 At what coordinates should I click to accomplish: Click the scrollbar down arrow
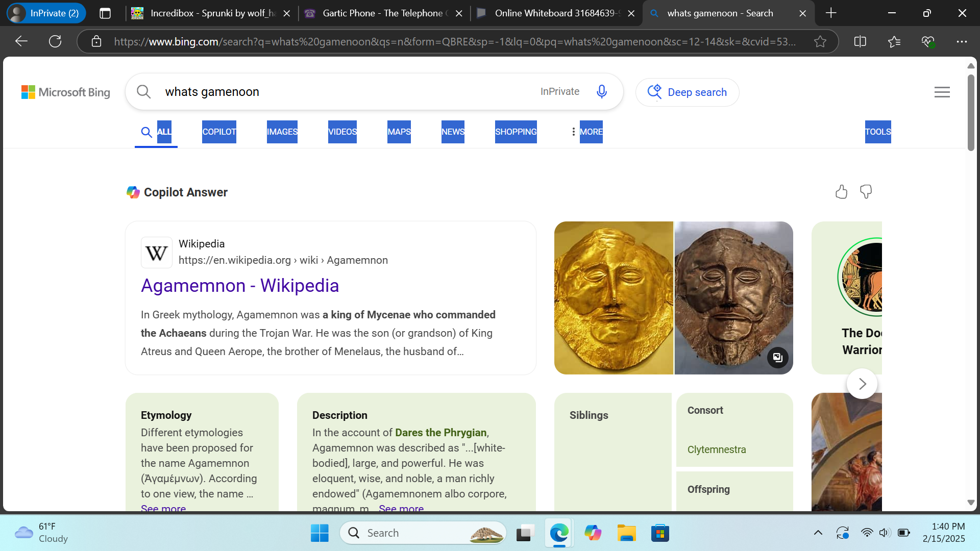(971, 503)
